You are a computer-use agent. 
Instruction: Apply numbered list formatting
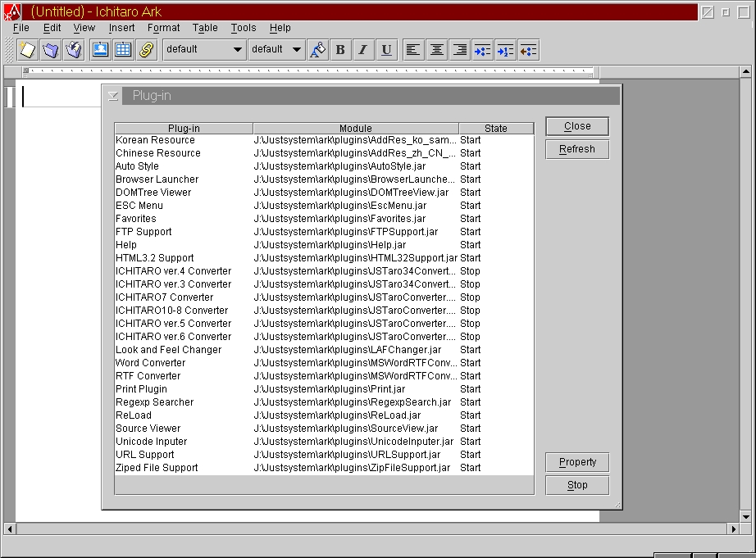click(505, 50)
